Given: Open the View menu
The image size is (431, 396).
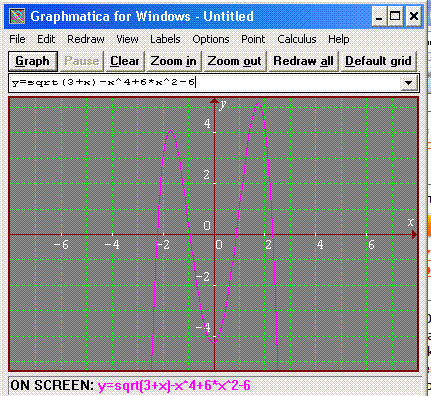Looking at the screenshot, I should click(x=127, y=39).
